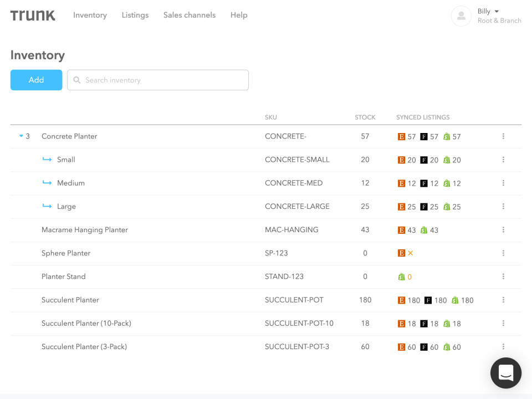Click the blue Add button
The height and width of the screenshot is (399, 532).
[x=36, y=80]
